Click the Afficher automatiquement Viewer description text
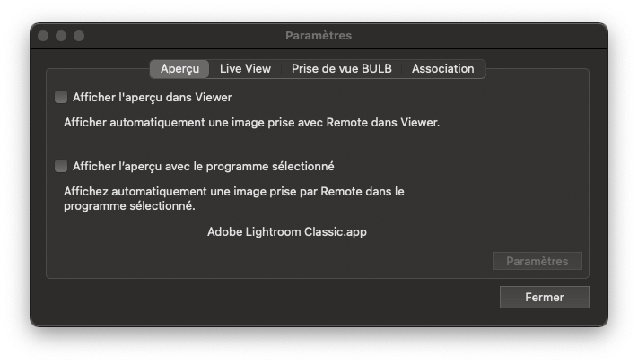The height and width of the screenshot is (364, 638). coord(251,123)
